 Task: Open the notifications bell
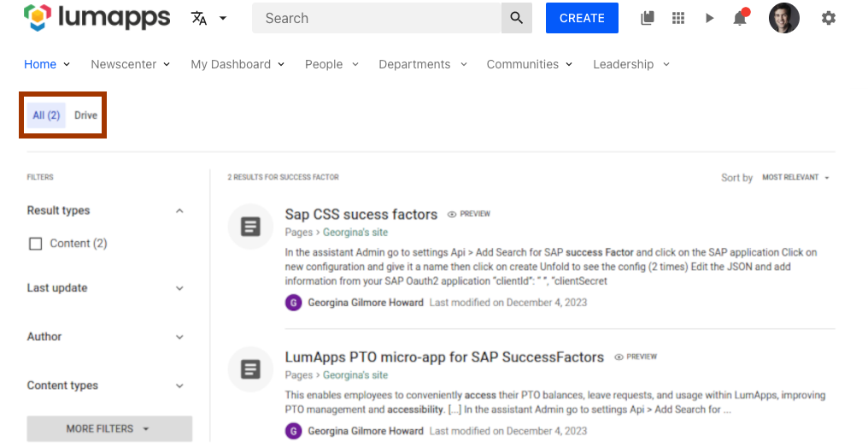[740, 18]
